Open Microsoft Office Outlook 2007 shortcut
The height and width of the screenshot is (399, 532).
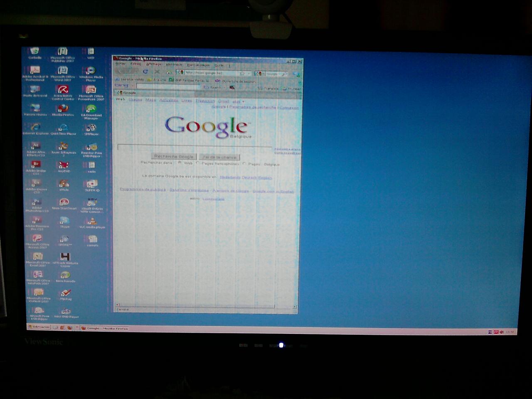tap(39, 296)
